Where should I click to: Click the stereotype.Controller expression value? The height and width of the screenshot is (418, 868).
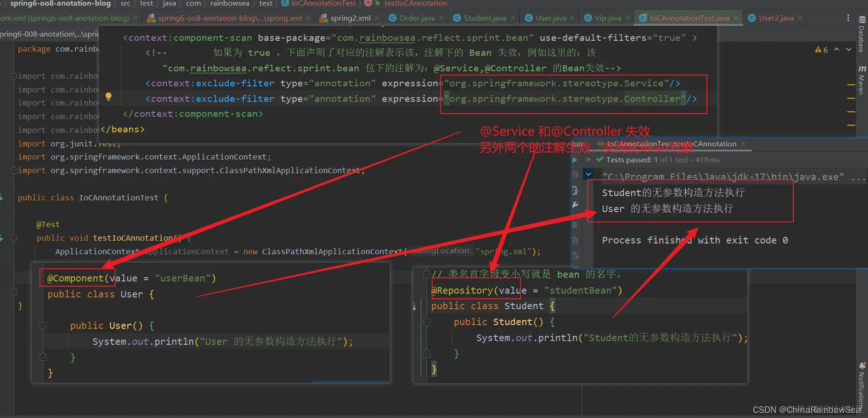click(565, 99)
